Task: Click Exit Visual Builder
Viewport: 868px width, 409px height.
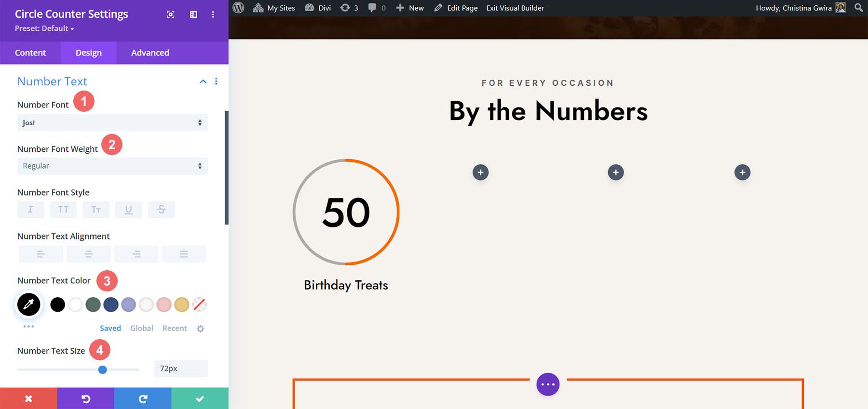Action: point(515,8)
